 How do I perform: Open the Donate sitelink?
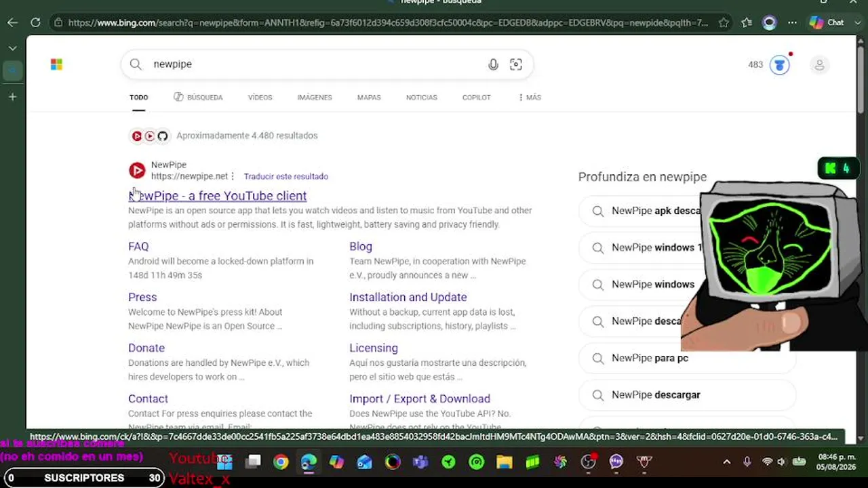[146, 348]
